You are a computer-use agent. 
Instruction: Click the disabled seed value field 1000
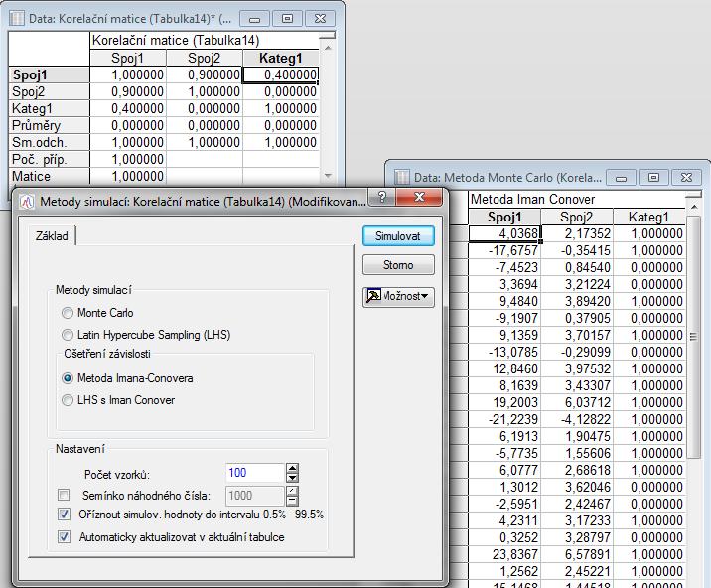pyautogui.click(x=255, y=496)
